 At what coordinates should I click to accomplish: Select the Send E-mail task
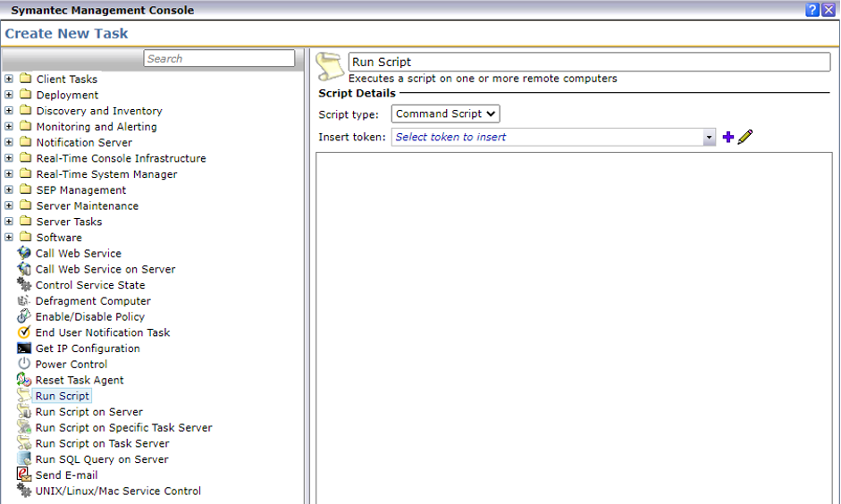pyautogui.click(x=66, y=475)
